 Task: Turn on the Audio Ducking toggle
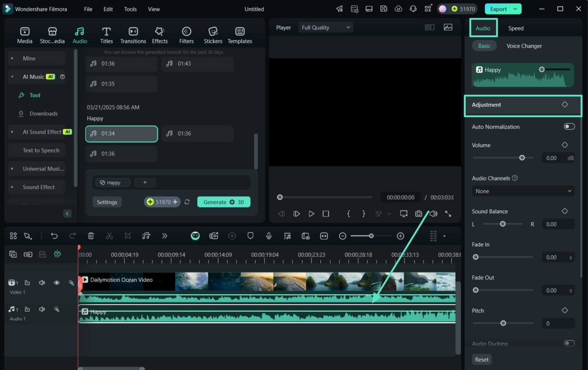click(x=569, y=343)
